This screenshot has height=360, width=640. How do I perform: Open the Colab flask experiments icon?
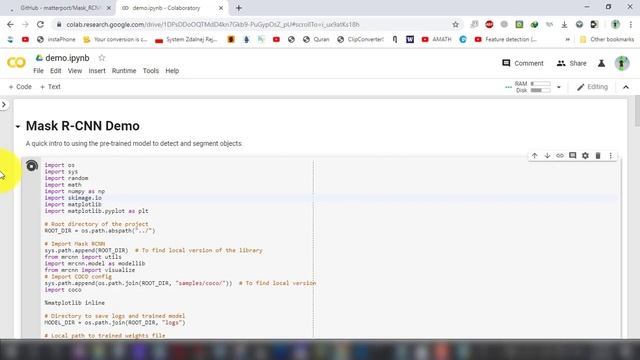point(601,63)
